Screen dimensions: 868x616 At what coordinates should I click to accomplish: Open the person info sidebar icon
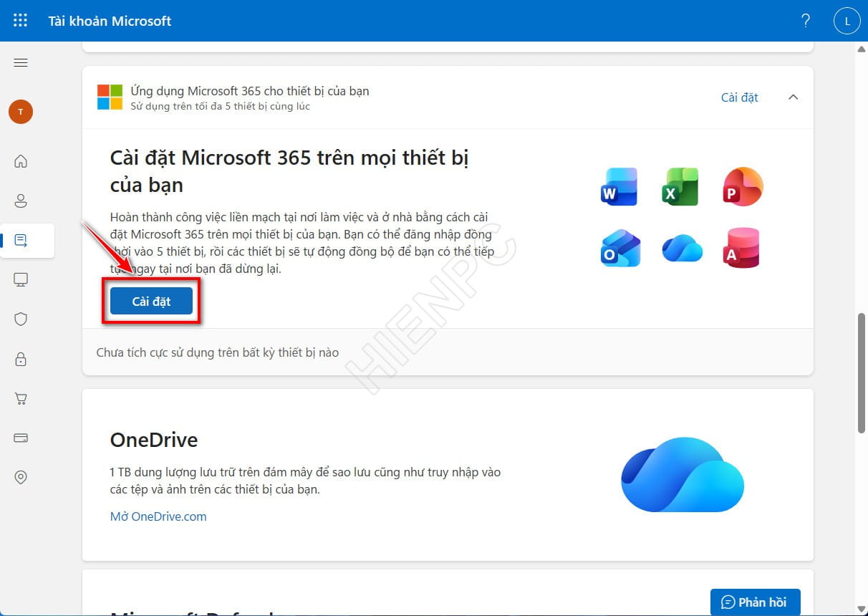click(x=21, y=201)
